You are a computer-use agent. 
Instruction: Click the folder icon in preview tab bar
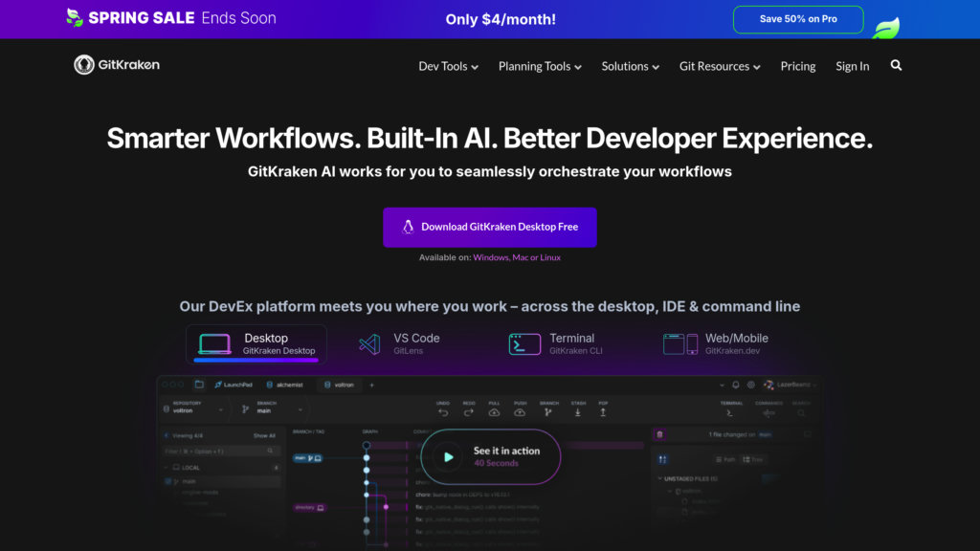(199, 385)
